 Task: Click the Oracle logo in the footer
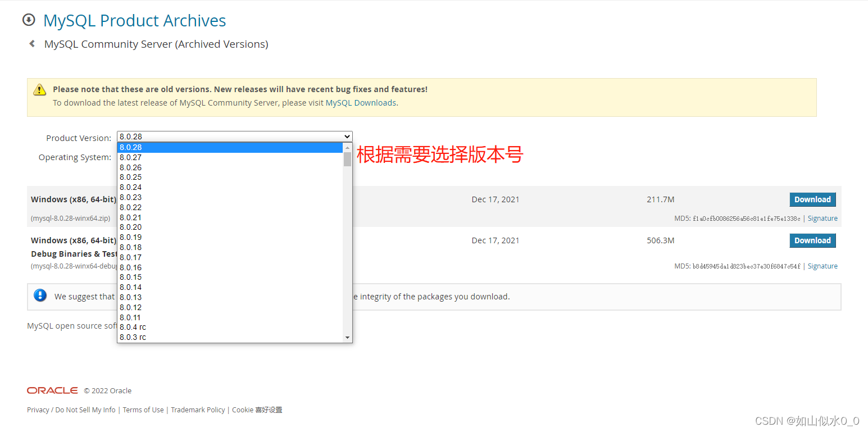(52, 390)
